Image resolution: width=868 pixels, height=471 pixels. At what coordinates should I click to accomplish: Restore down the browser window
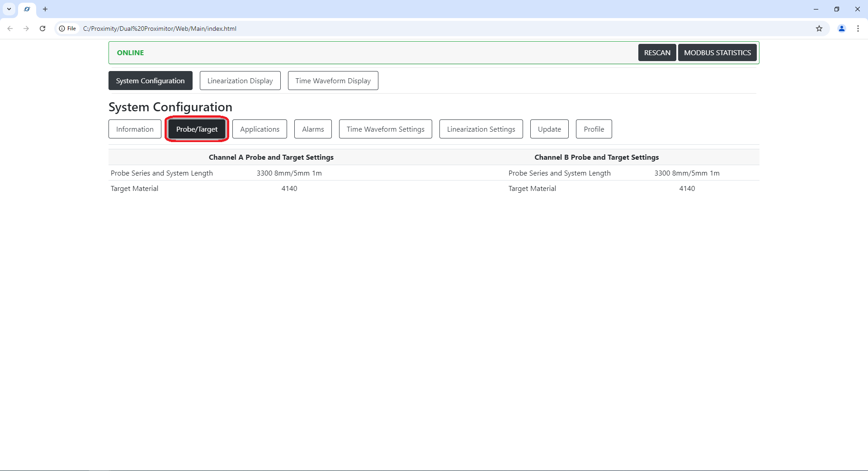click(x=837, y=9)
